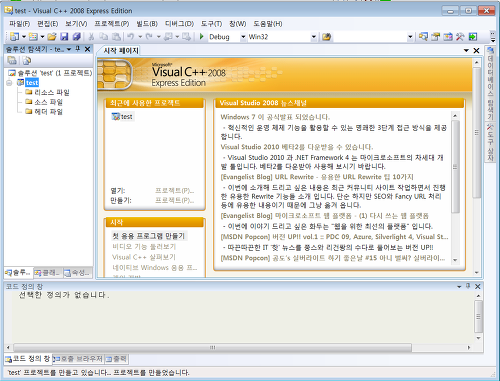Click 첫 응용 프로그램 만들기 link

pyautogui.click(x=149, y=236)
